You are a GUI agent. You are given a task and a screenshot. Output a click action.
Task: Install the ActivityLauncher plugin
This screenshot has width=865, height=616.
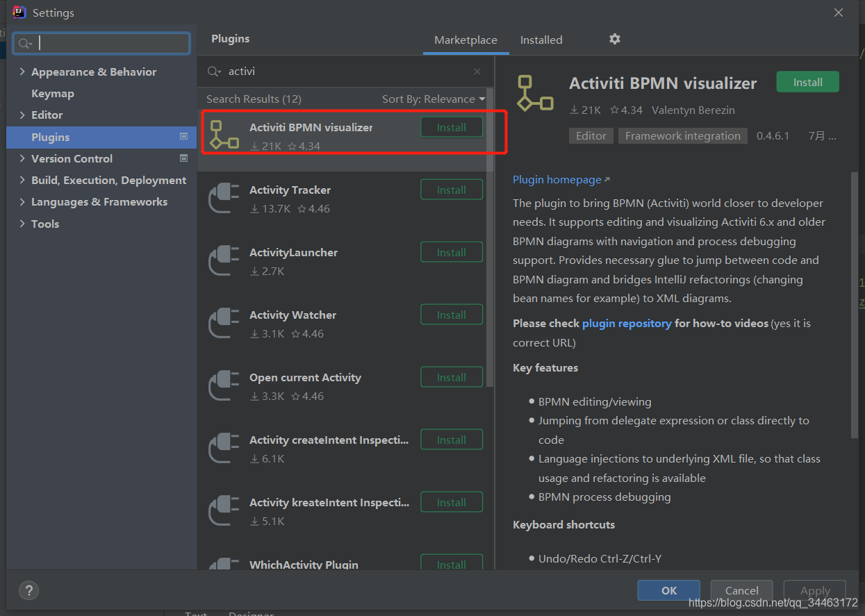pyautogui.click(x=452, y=252)
